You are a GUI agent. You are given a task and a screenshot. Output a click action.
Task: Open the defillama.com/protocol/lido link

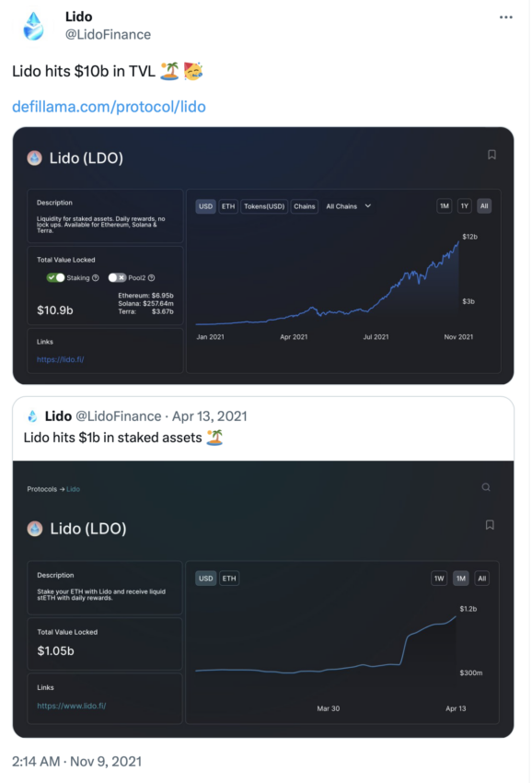(109, 107)
